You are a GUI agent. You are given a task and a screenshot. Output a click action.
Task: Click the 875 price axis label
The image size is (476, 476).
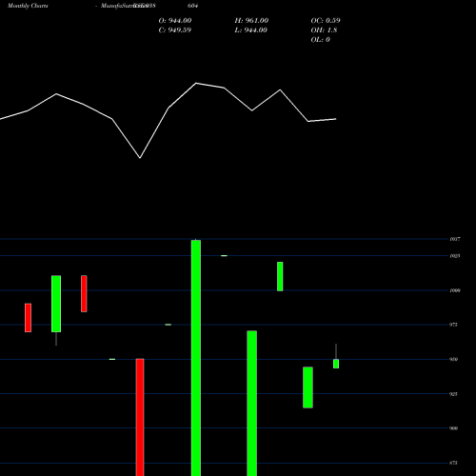coord(453,463)
